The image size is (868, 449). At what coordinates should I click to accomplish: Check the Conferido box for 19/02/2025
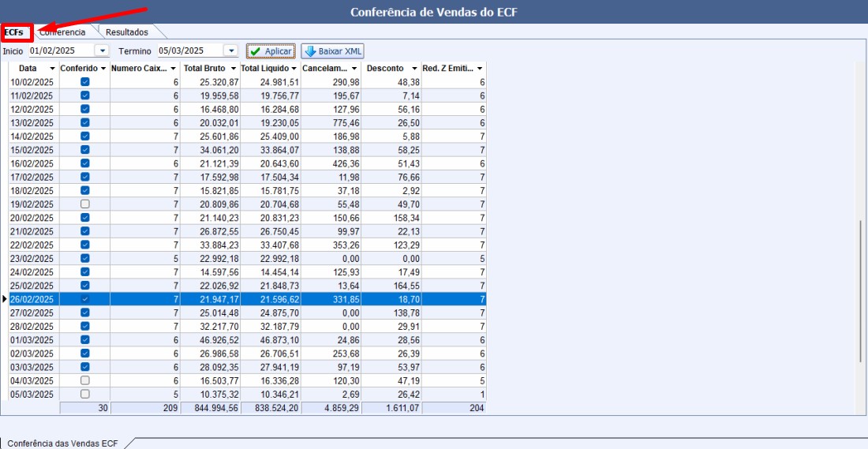(x=84, y=204)
